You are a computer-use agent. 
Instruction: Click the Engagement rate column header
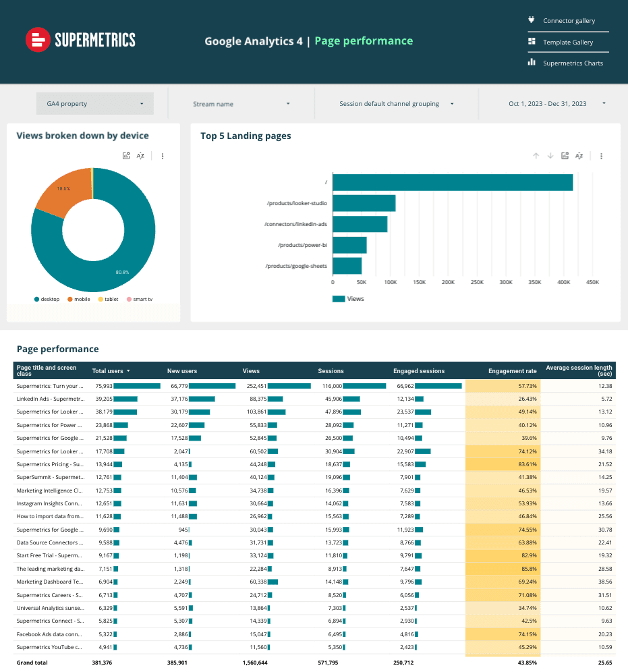pos(513,370)
